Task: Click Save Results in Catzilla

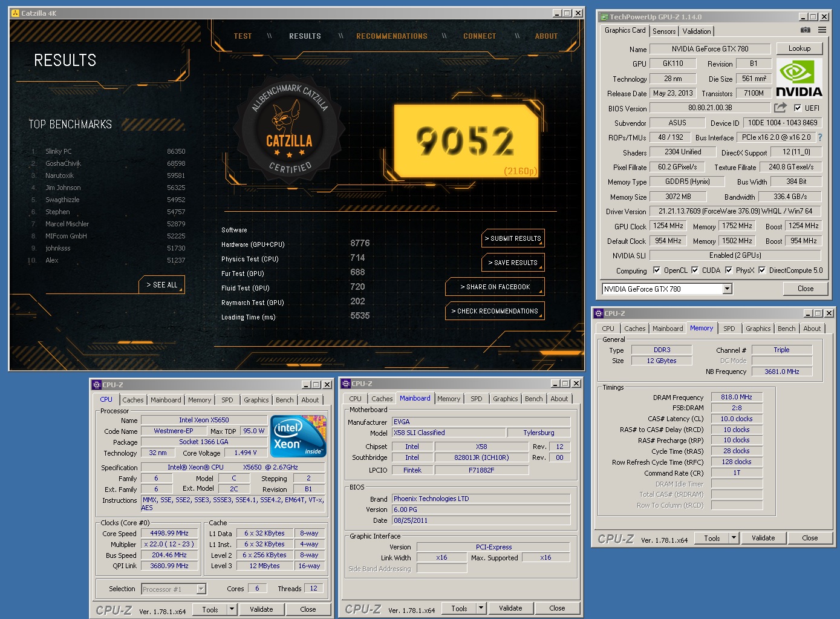Action: coord(513,263)
